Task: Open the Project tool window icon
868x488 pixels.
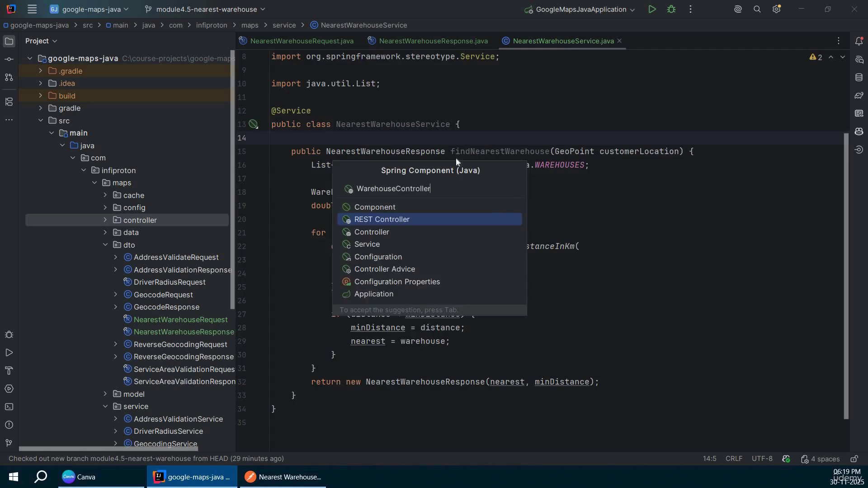Action: (x=9, y=41)
